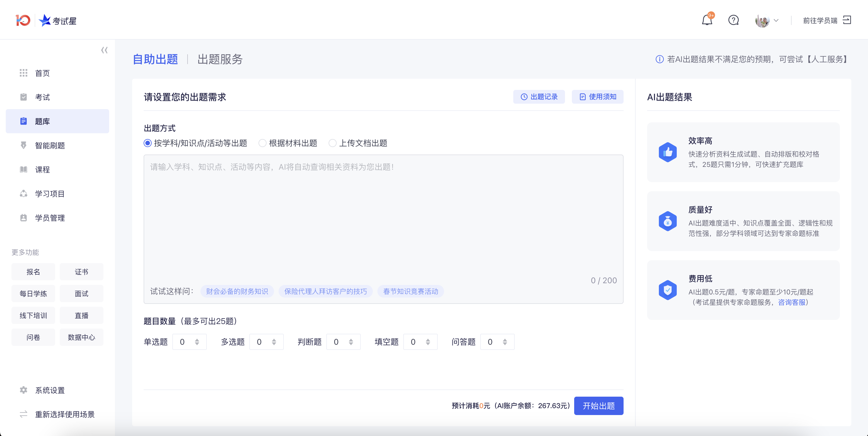
Task: Click the swap arrows icon beside 重新选择使用场景
Action: tap(23, 414)
